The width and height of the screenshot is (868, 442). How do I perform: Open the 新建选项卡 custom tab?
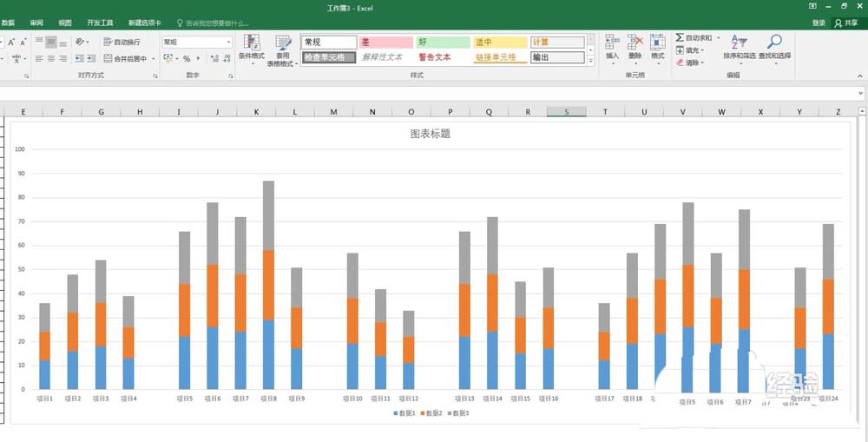pyautogui.click(x=144, y=23)
